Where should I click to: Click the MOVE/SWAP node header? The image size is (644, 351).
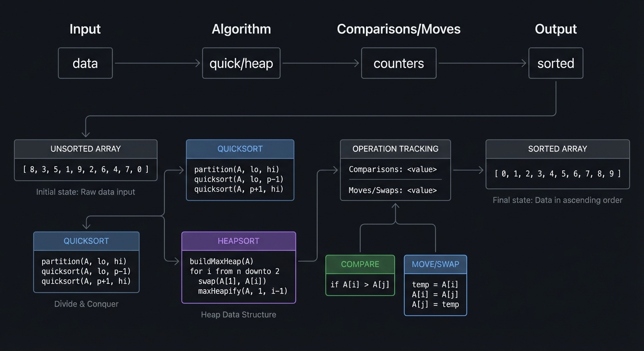tap(435, 264)
